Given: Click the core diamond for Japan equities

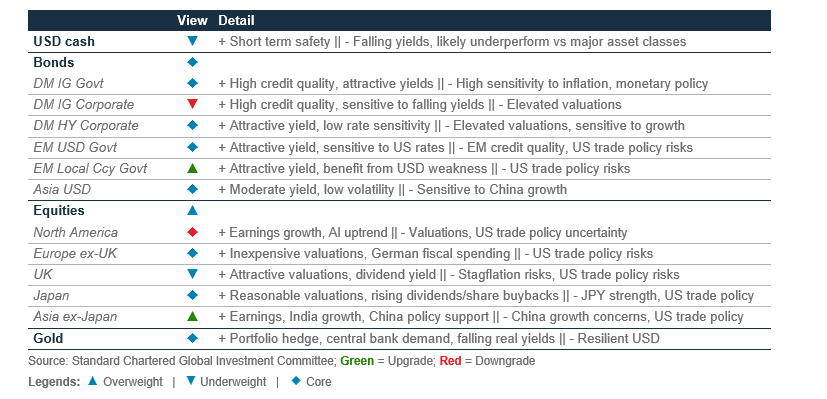Looking at the screenshot, I should tap(193, 295).
